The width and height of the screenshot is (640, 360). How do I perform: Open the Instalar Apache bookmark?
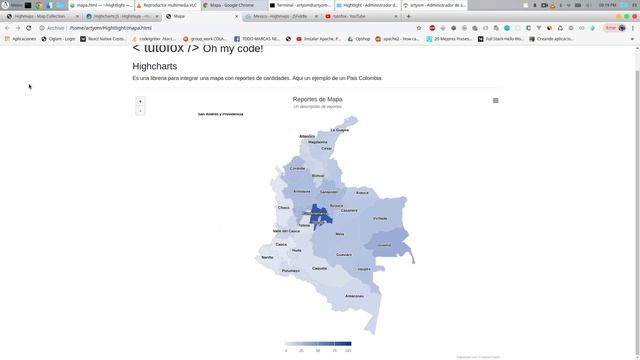[x=318, y=39]
